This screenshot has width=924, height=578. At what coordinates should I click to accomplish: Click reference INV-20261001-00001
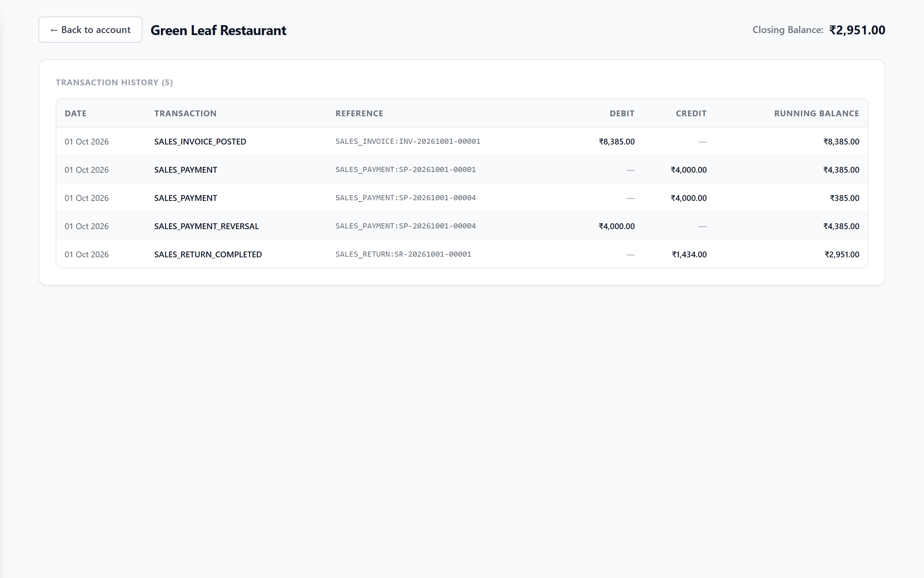408,141
